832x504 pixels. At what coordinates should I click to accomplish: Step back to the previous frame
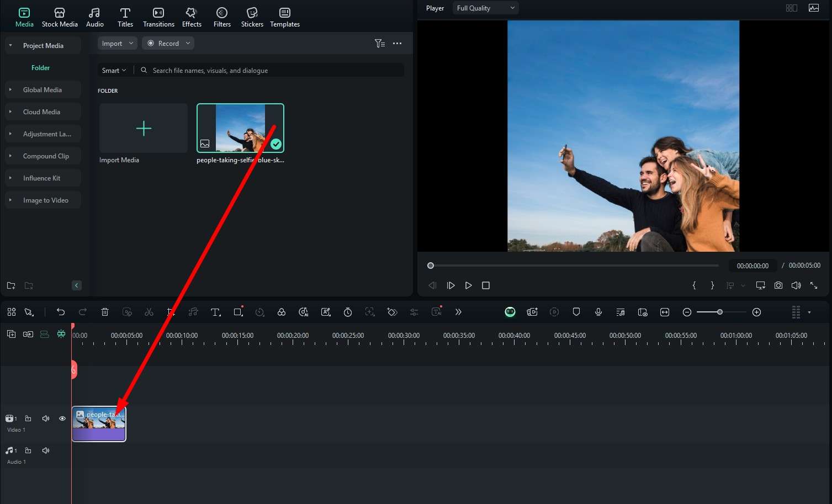click(432, 285)
